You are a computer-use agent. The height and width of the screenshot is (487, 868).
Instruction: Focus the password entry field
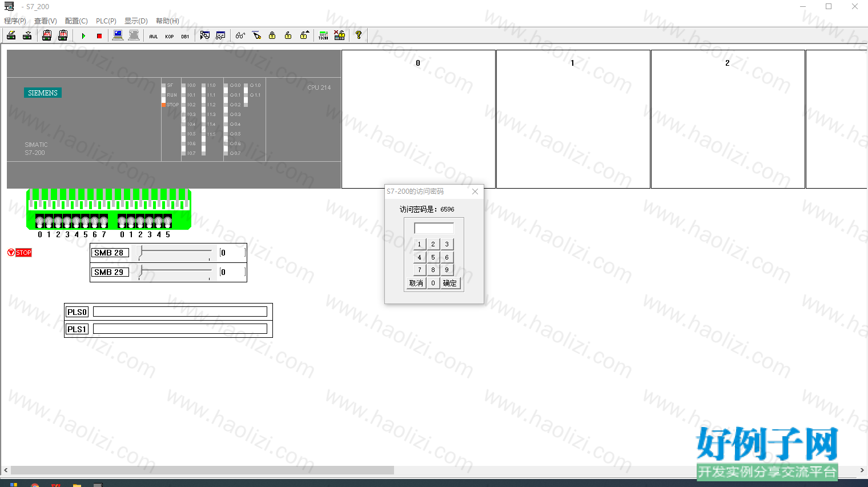(434, 228)
